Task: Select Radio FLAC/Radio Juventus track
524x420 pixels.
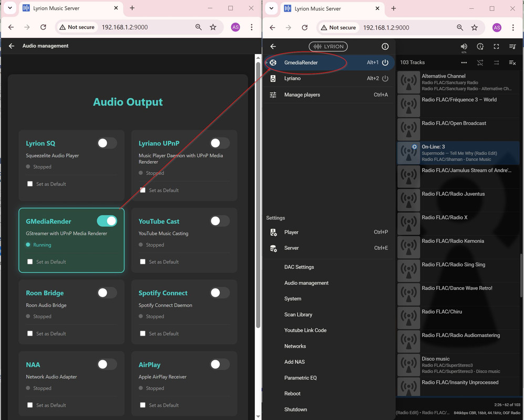Action: point(458,200)
